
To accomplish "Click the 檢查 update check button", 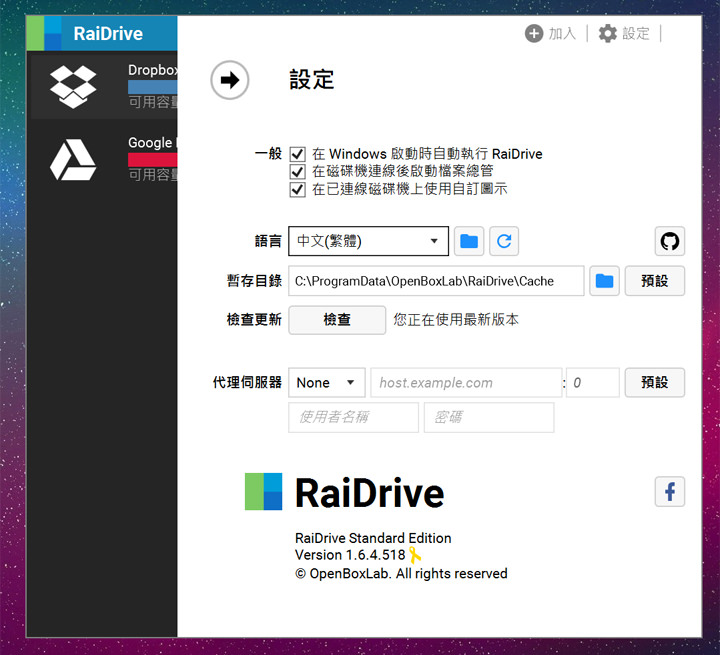I will pyautogui.click(x=337, y=320).
